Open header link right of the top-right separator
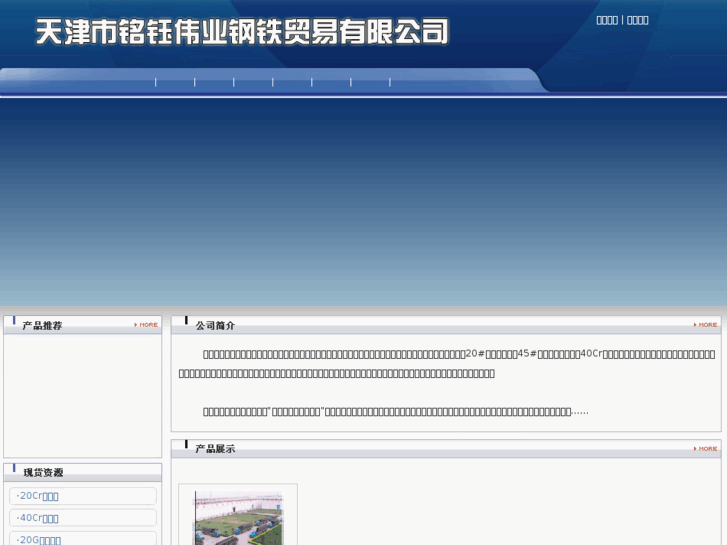 pyautogui.click(x=638, y=20)
